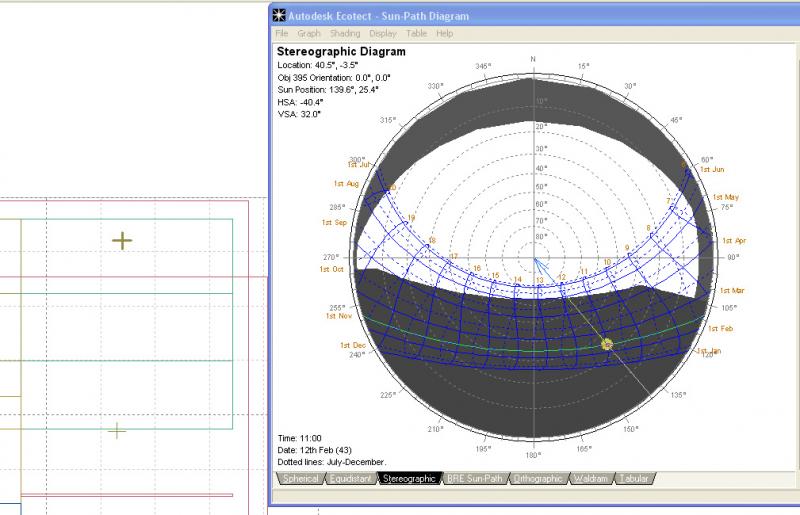Click the 'HSA: -40.4°' value
This screenshot has width=800, height=515.
[300, 102]
